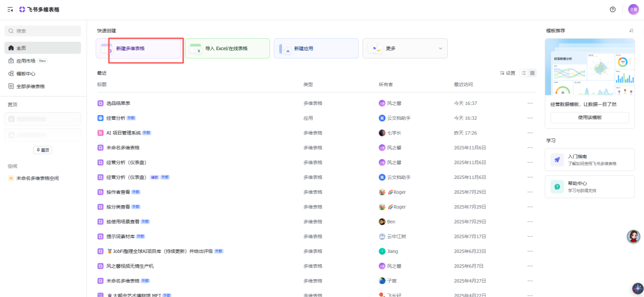
Task: Open more options for 按使用场景查看 row
Action: (x=530, y=221)
